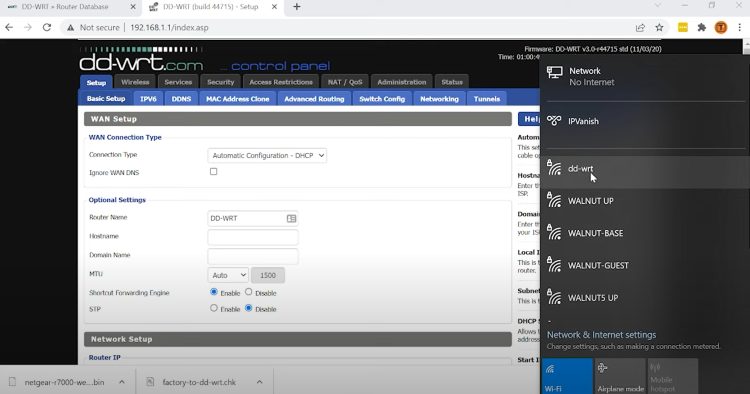Close the DD-WRT Router Database tab

[133, 7]
